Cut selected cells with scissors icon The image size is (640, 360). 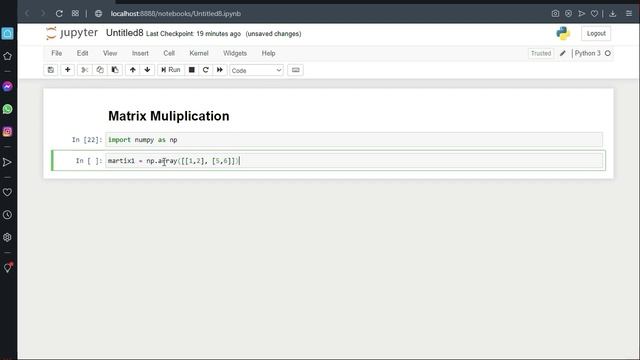click(x=84, y=70)
